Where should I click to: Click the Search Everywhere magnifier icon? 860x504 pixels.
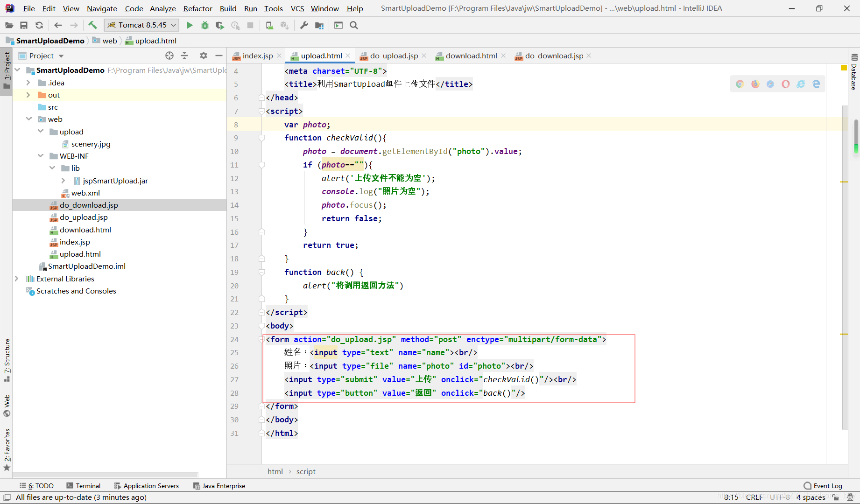(x=354, y=25)
